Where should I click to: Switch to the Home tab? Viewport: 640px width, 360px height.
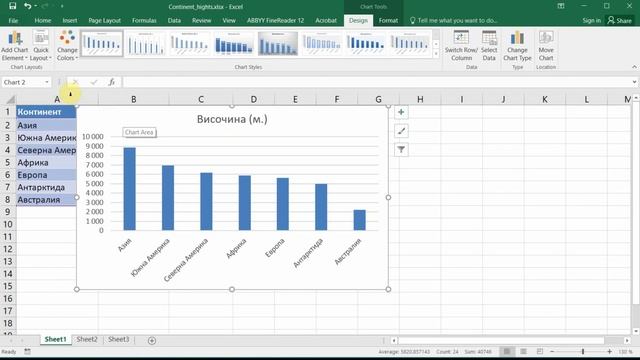(x=42, y=20)
